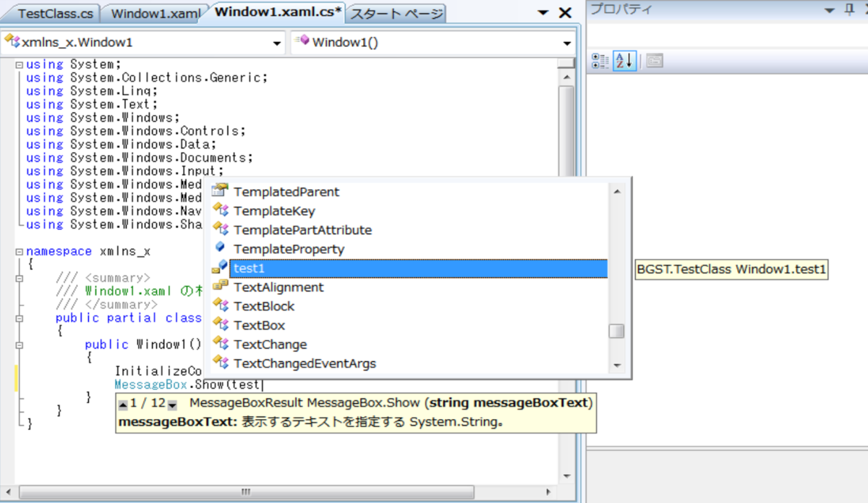Collapse the namespace xmlns_x block

pos(19,251)
